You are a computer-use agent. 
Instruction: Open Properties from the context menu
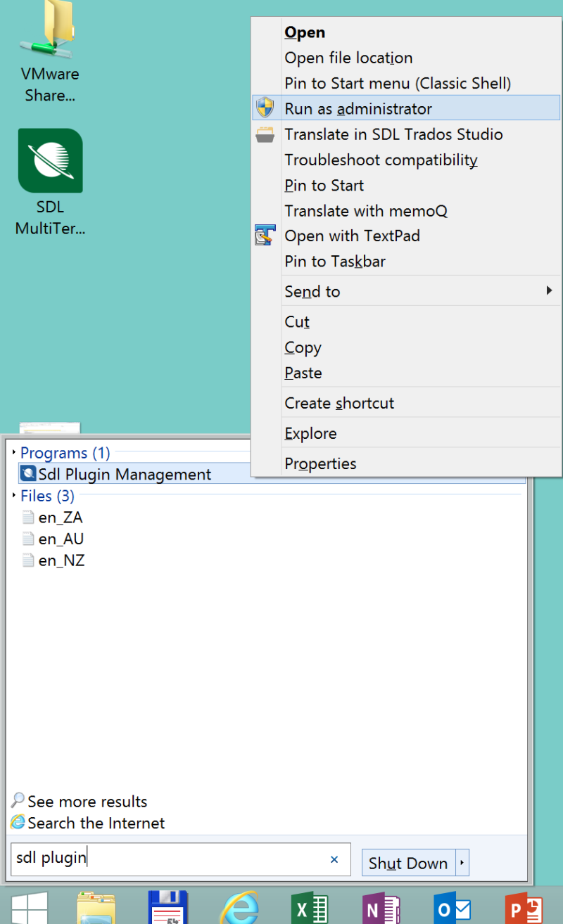coord(407,463)
